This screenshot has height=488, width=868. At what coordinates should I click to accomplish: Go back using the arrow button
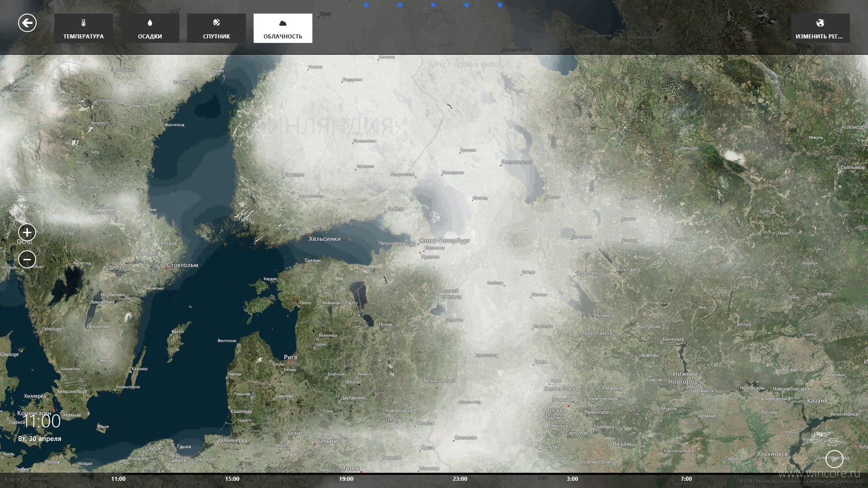27,23
